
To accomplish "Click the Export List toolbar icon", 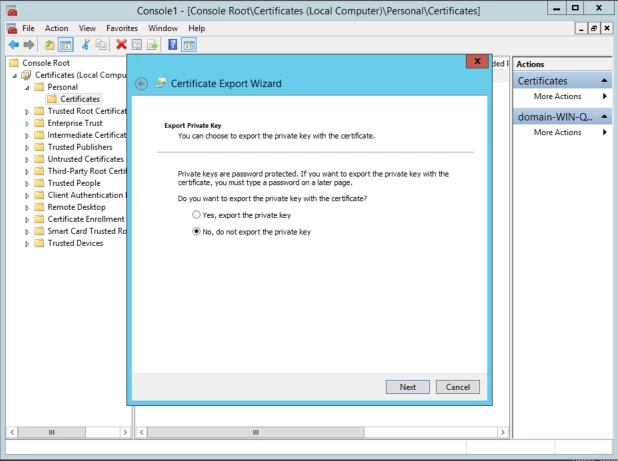I will tap(152, 45).
